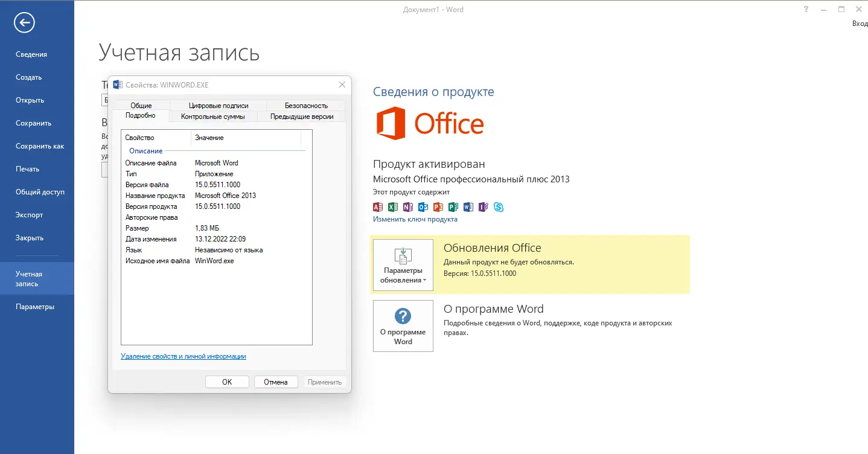Click the Word icon in product contents
Image resolution: width=868 pixels, height=454 pixels.
tap(468, 207)
